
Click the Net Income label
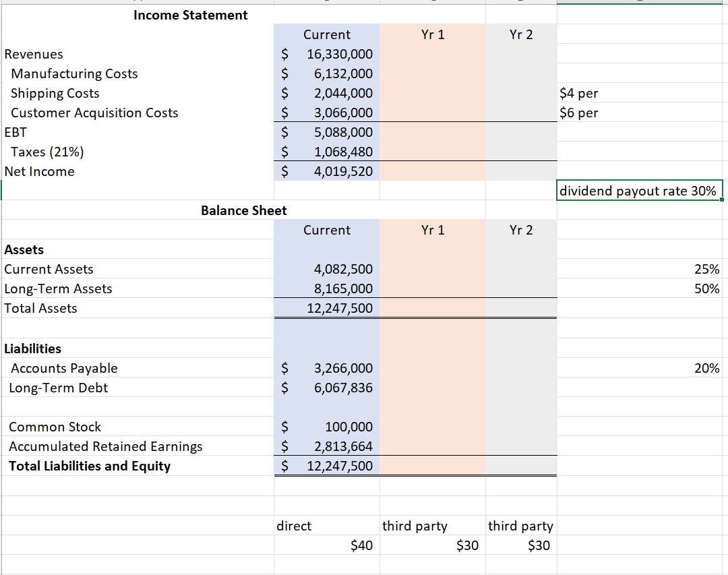click(39, 171)
